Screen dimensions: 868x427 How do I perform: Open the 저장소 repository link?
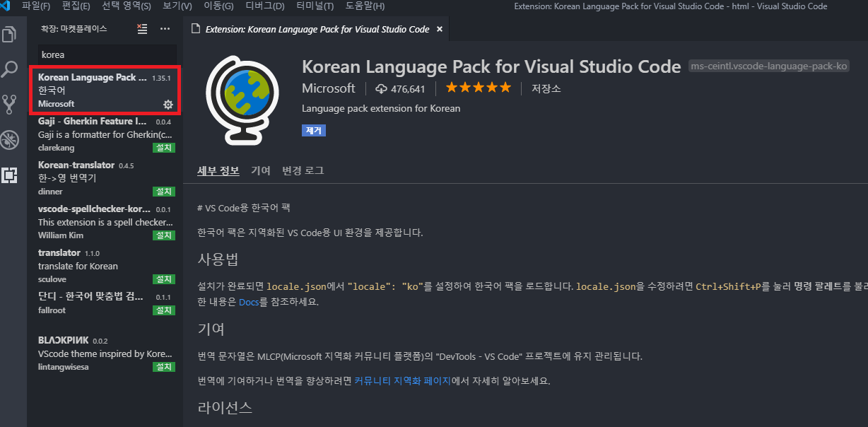click(546, 88)
